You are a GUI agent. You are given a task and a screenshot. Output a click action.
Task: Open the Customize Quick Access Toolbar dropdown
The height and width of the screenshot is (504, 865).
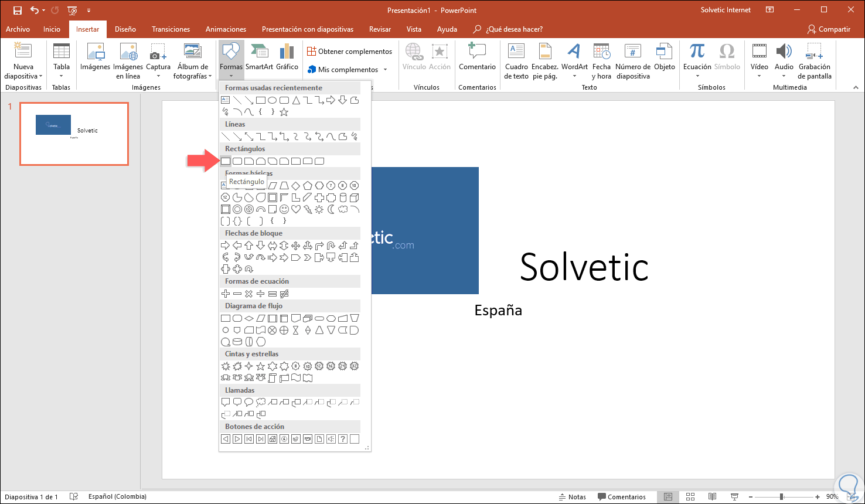[x=88, y=11]
